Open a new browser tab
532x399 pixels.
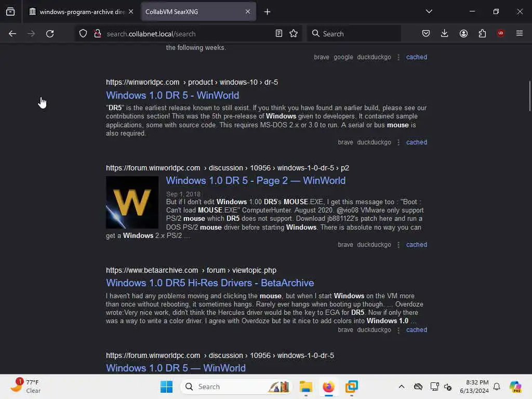coord(268,12)
